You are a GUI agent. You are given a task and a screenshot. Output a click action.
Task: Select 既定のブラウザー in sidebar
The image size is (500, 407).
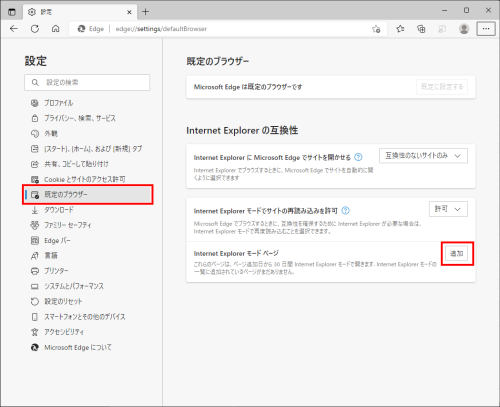[88, 195]
